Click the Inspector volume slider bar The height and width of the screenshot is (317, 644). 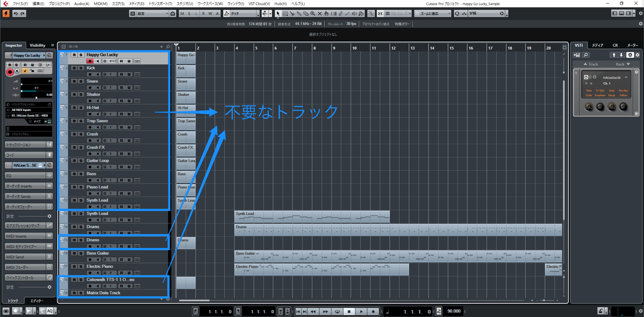tap(37, 84)
